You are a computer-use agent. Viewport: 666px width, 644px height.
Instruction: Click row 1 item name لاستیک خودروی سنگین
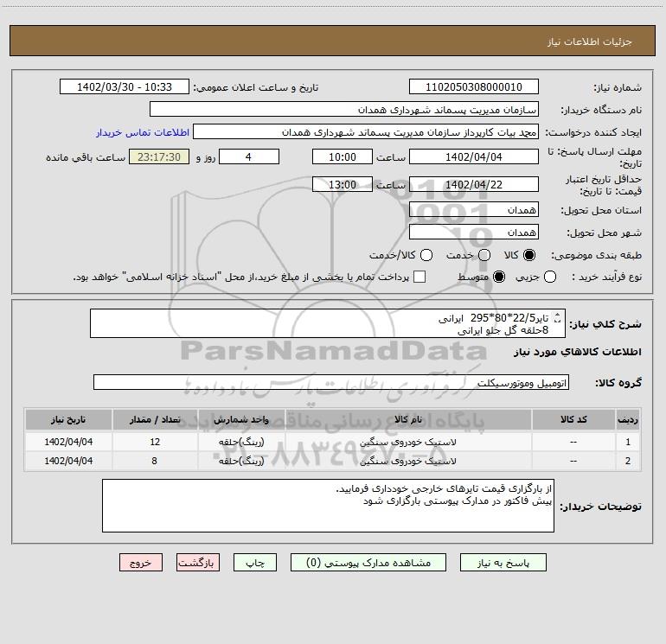pos(407,442)
